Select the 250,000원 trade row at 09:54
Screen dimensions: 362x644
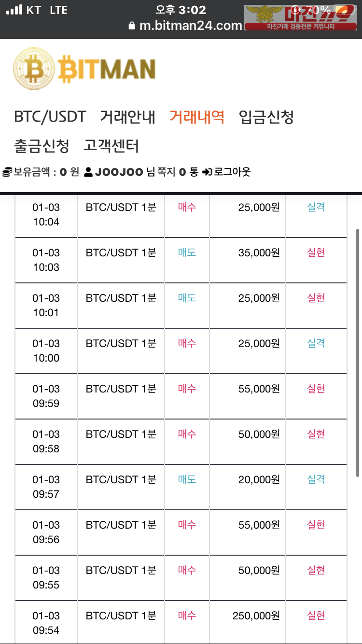tap(181, 623)
